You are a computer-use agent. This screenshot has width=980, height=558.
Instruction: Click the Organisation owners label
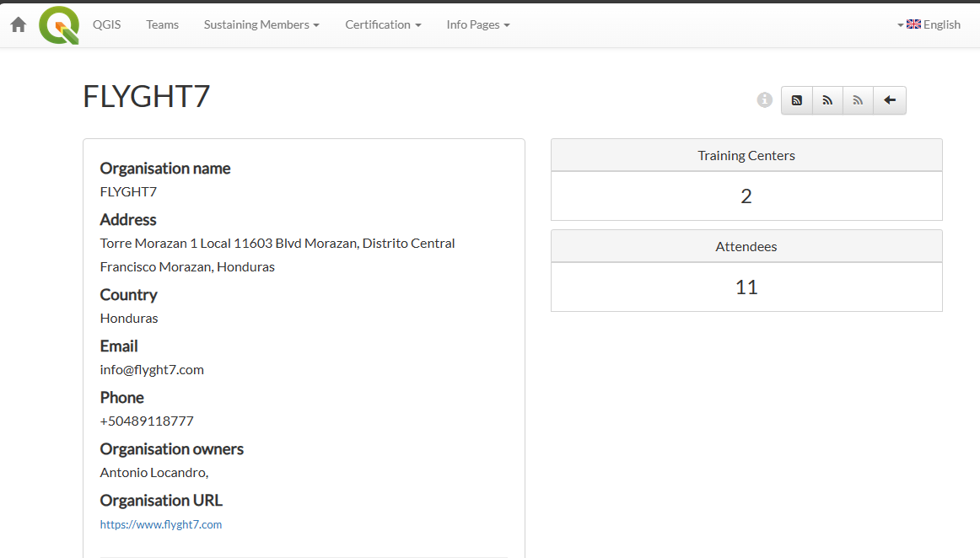172,448
